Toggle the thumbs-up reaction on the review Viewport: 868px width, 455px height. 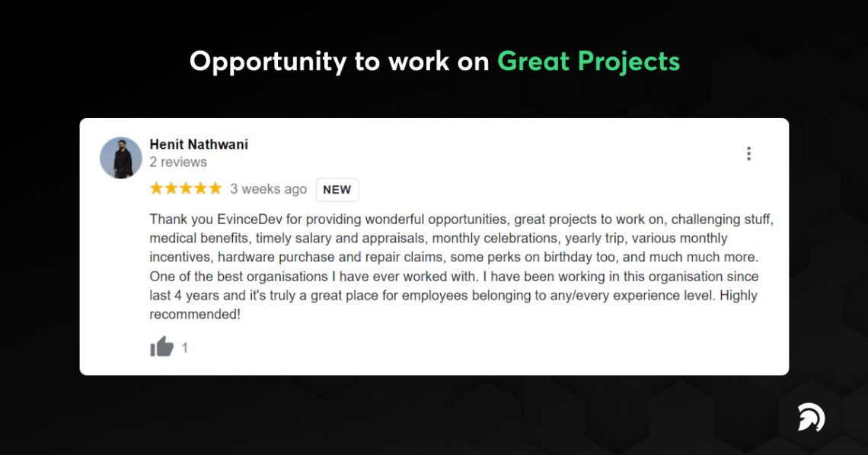pyautogui.click(x=161, y=348)
